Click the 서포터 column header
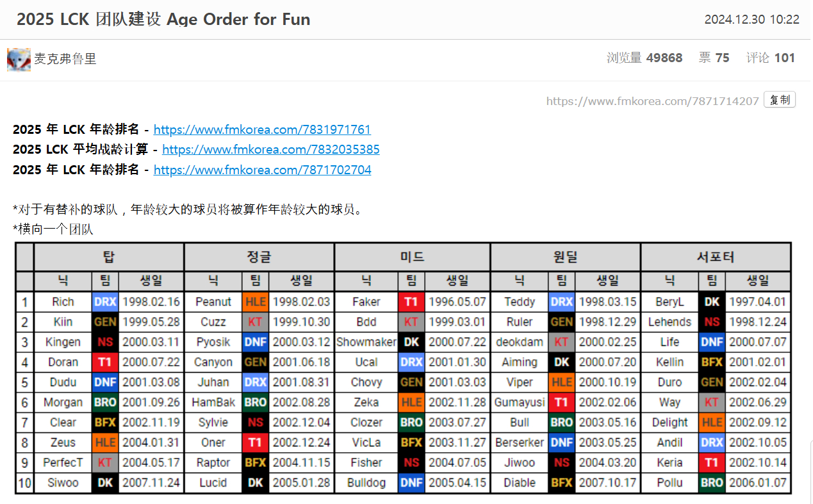Viewport: 813px width, 504px height. pyautogui.click(x=716, y=257)
